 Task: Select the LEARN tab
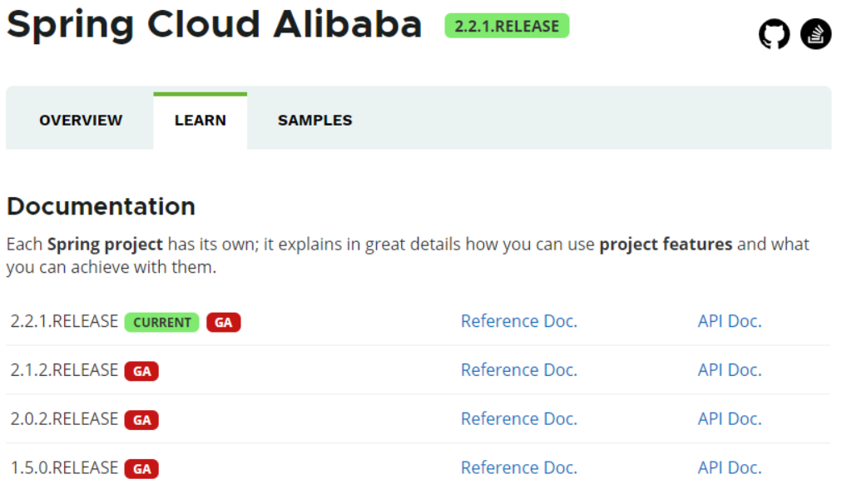tap(200, 121)
